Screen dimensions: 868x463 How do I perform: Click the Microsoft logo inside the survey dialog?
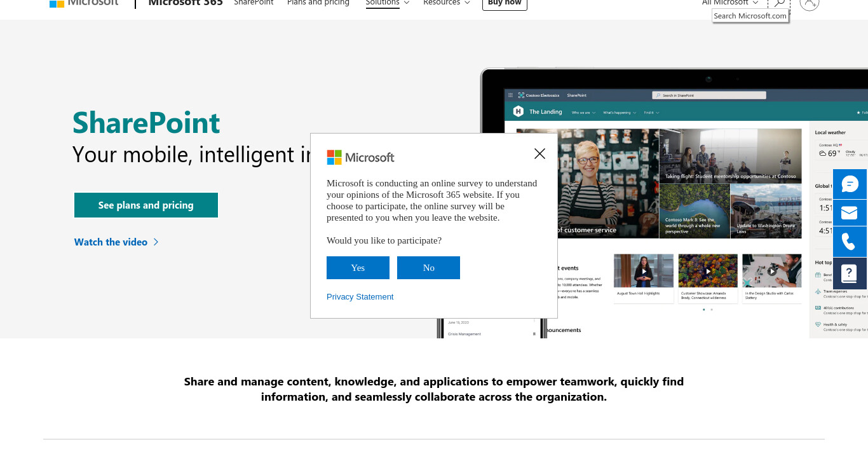tap(360, 157)
